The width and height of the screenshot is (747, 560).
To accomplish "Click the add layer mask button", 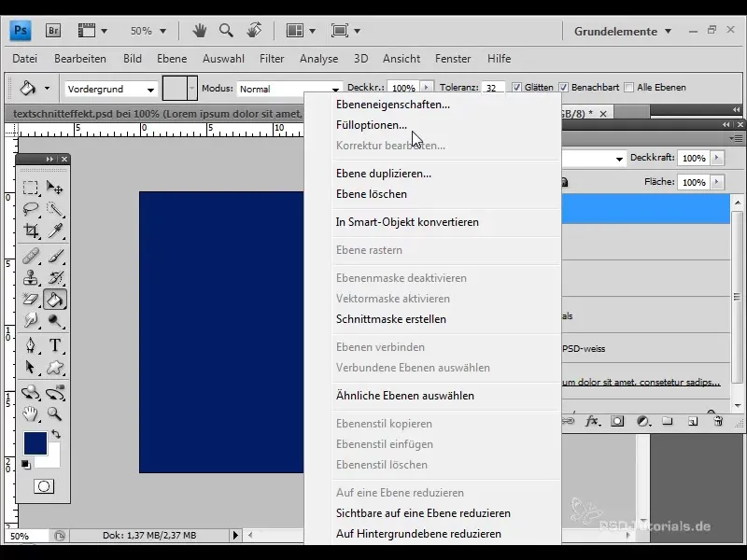I will (617, 421).
